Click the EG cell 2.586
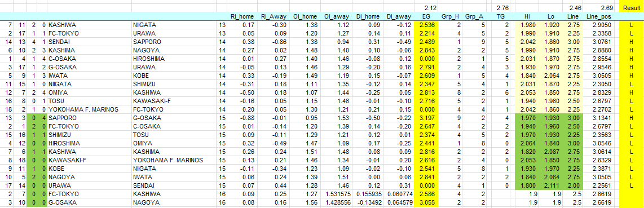 [426, 194]
